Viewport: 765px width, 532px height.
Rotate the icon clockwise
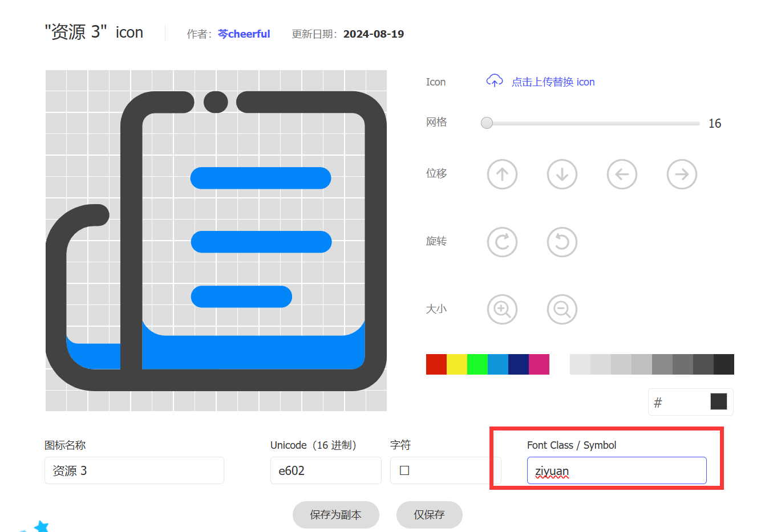coord(502,242)
